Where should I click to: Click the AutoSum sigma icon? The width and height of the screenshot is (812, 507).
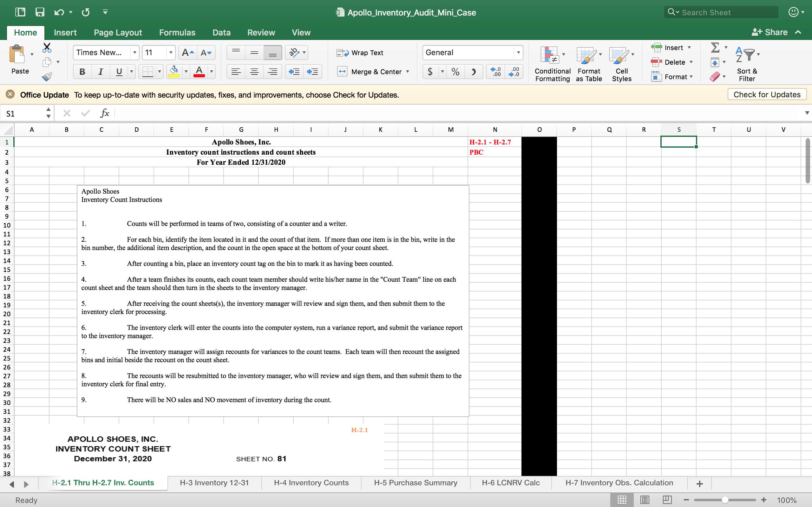tap(715, 48)
